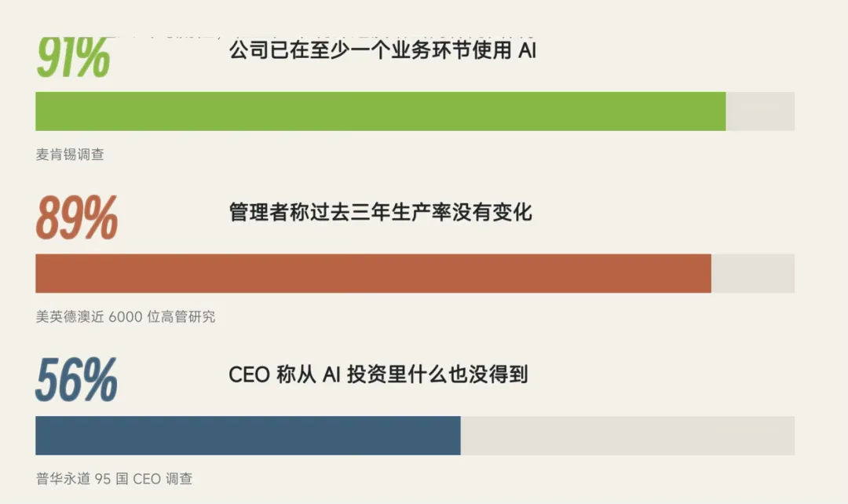
Task: Click the headline CEO 称从 AI 投资里什么也没得到
Action: point(378,374)
